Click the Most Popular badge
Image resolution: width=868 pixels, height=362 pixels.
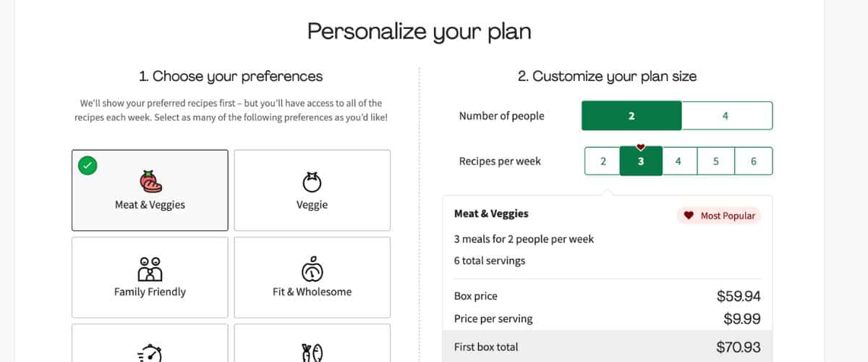[719, 216]
